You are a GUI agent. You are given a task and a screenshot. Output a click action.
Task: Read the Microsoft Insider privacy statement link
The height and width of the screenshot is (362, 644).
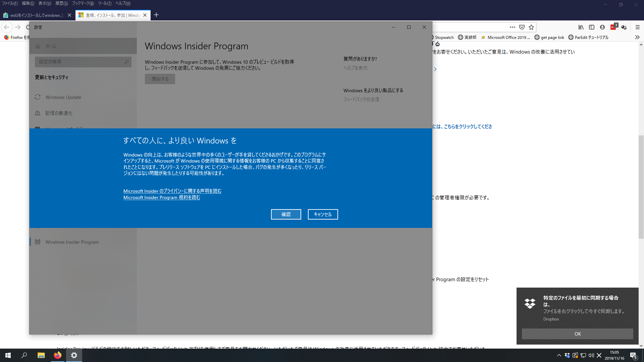click(172, 191)
